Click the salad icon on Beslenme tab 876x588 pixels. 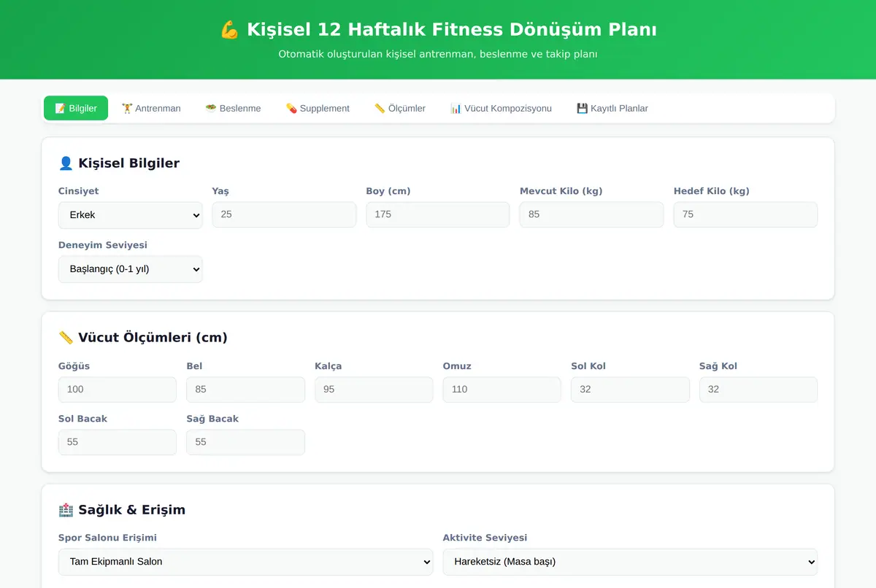tap(211, 108)
